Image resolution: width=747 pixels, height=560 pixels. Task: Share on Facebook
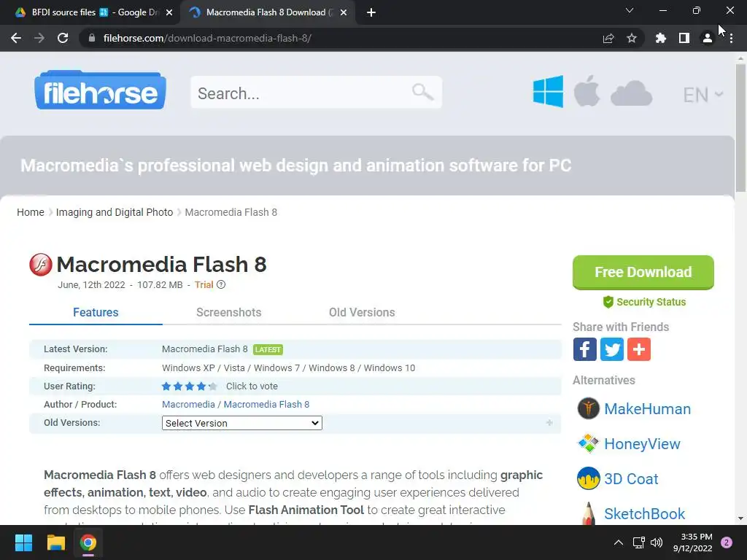(x=584, y=349)
